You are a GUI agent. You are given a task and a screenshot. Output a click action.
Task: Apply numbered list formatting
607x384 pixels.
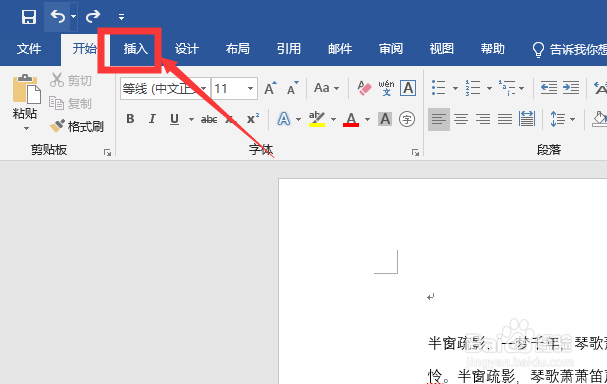(473, 88)
